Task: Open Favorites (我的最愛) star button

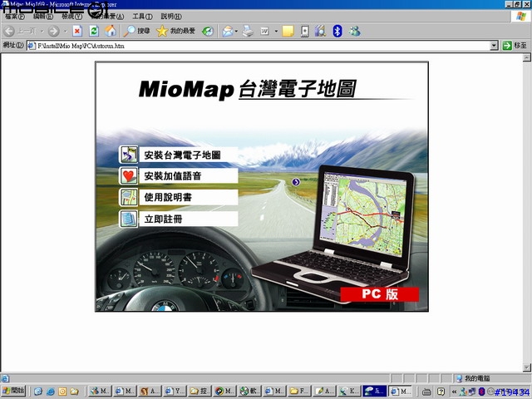Action: pyautogui.click(x=175, y=32)
